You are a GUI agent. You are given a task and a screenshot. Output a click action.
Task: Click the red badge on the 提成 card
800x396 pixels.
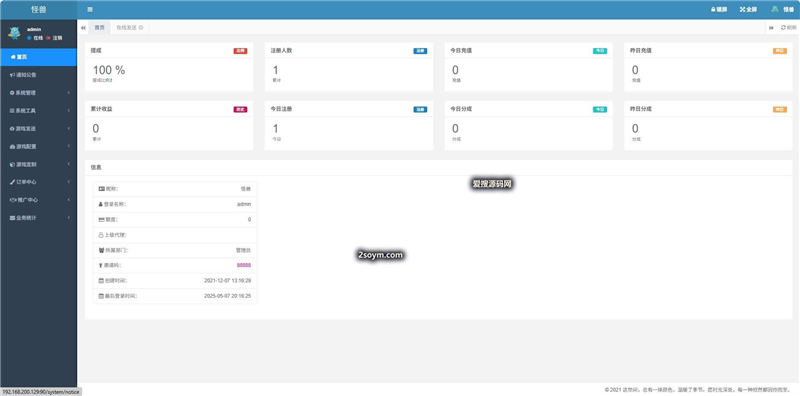click(x=240, y=51)
